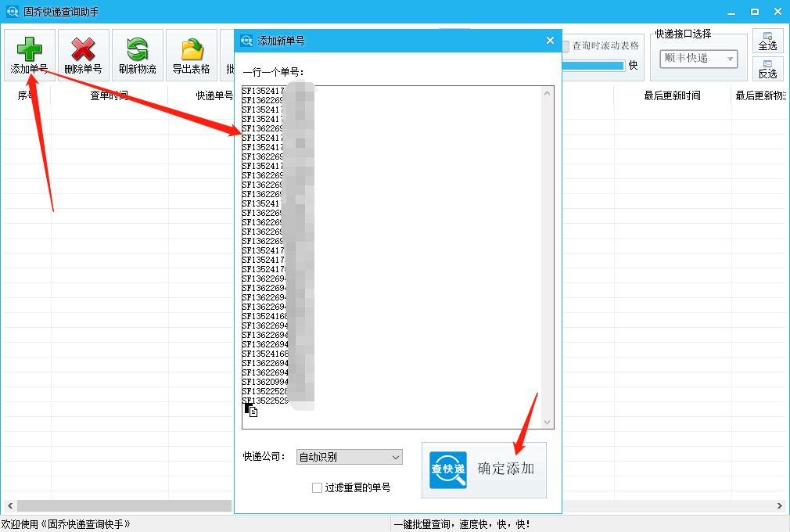Viewport: 790px width, 532px height.
Task: Toggle the 查询时滚动表格 checkbox
Action: coord(566,46)
